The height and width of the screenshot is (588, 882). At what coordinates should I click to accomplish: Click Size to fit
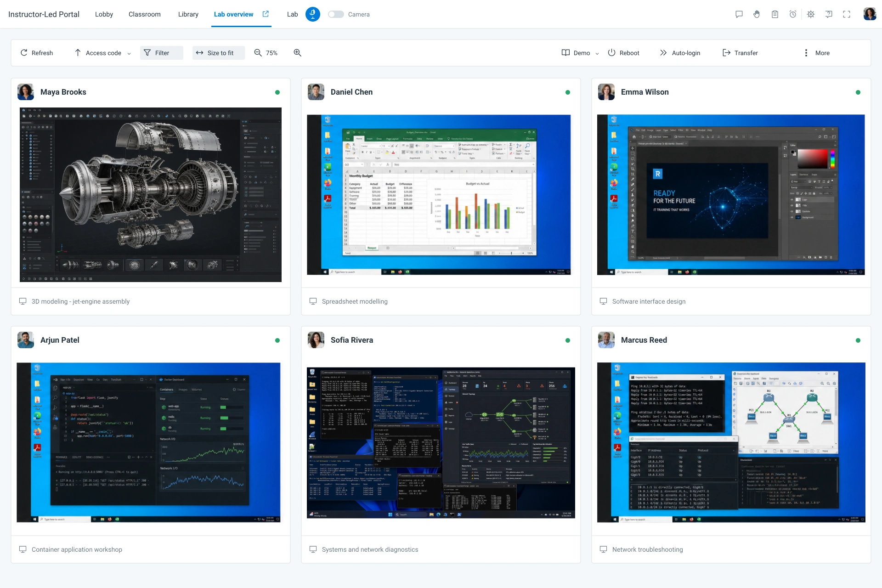pos(218,53)
